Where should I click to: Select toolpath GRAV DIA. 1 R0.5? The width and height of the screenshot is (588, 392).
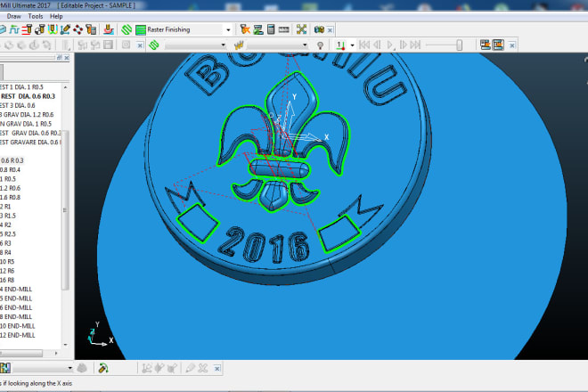point(26,124)
